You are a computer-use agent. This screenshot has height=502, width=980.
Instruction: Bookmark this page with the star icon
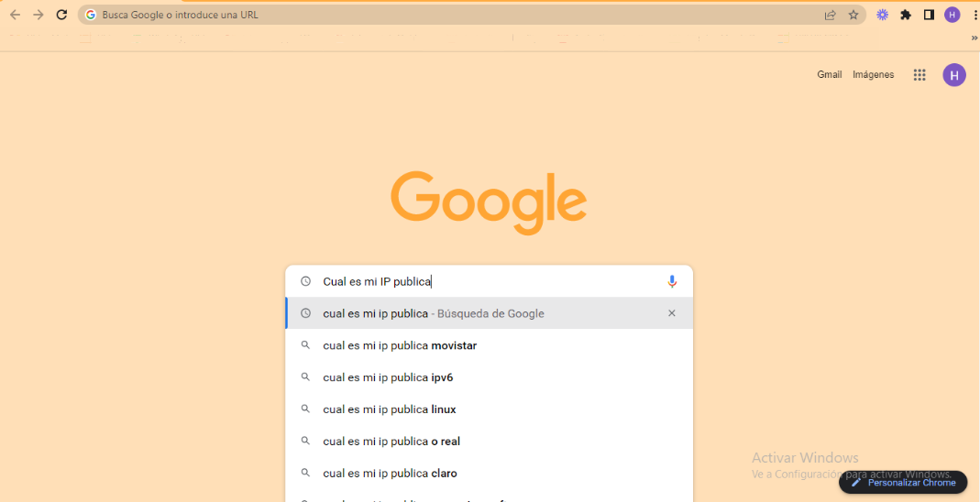tap(853, 15)
